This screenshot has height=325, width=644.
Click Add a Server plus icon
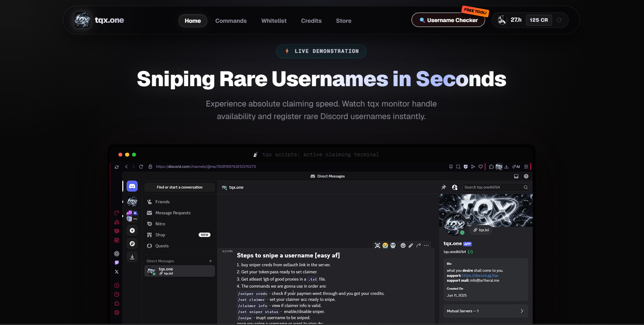[132, 230]
